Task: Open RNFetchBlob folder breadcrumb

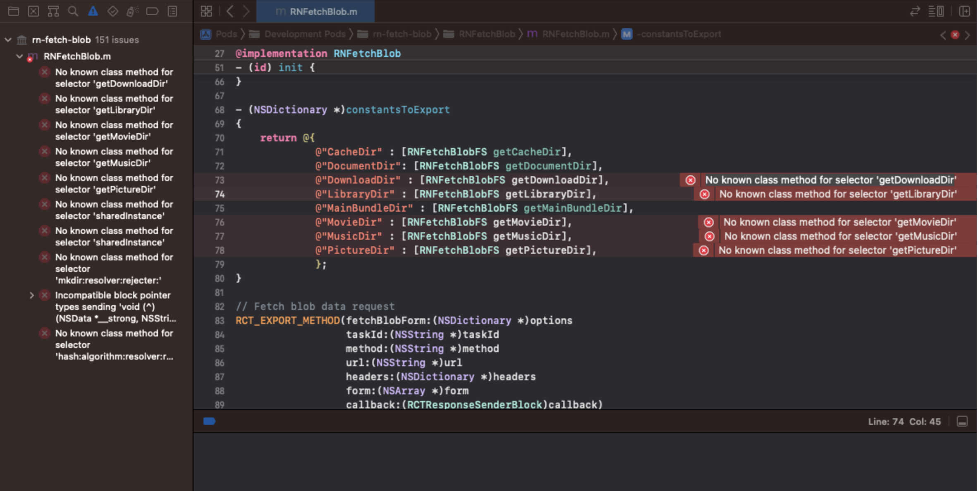Action: pos(480,34)
